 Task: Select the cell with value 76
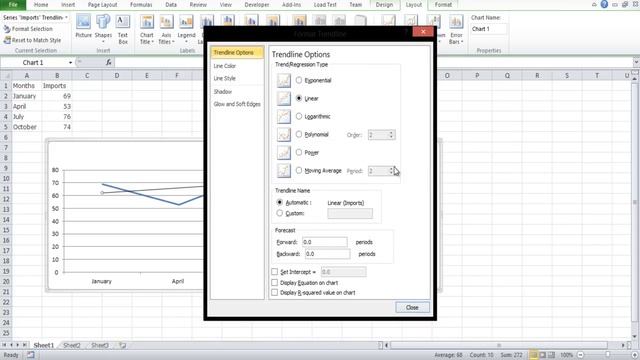click(x=57, y=117)
